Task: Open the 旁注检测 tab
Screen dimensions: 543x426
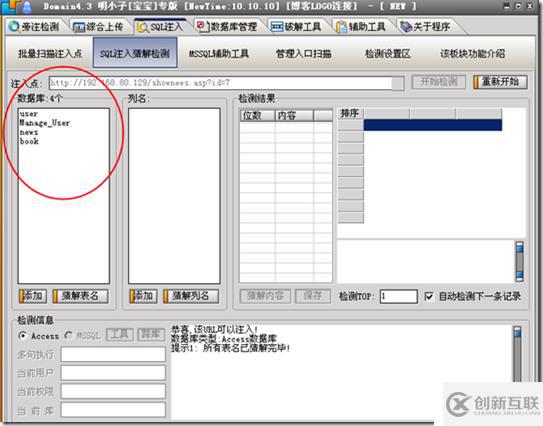Action: 34,27
